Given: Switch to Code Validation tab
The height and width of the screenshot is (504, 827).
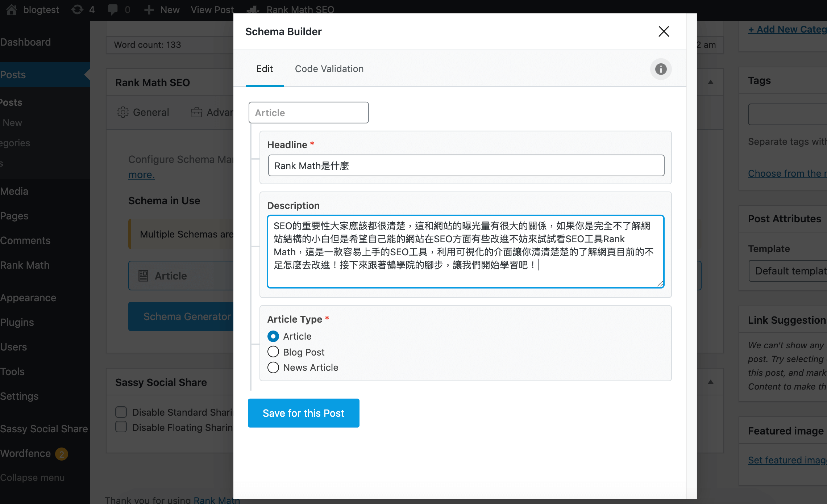Looking at the screenshot, I should click(x=329, y=68).
